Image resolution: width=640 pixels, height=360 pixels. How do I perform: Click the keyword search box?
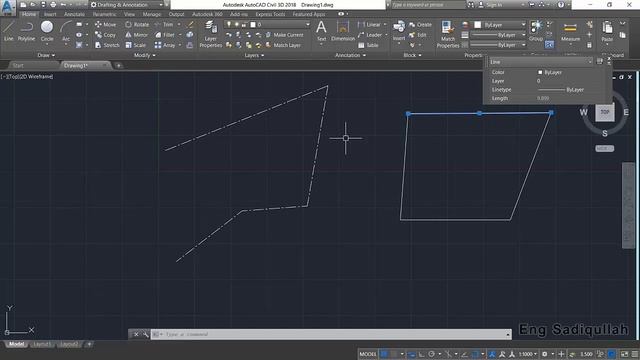(x=428, y=5)
